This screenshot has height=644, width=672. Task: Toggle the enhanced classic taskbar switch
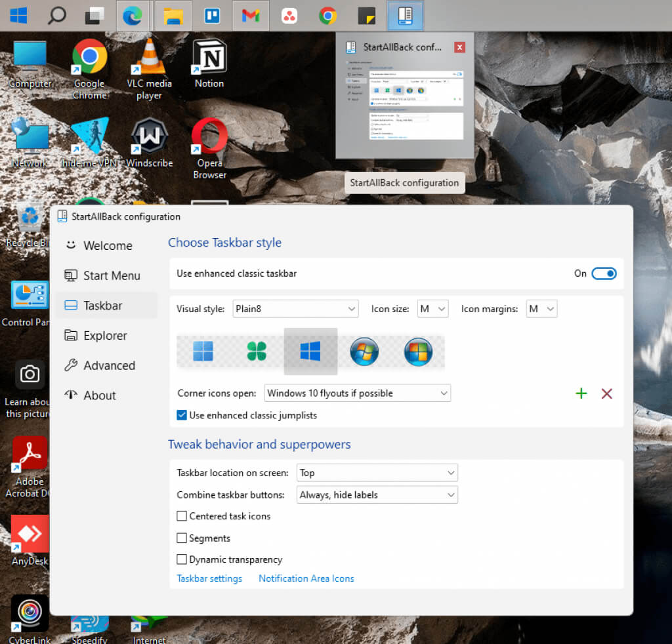click(x=604, y=273)
